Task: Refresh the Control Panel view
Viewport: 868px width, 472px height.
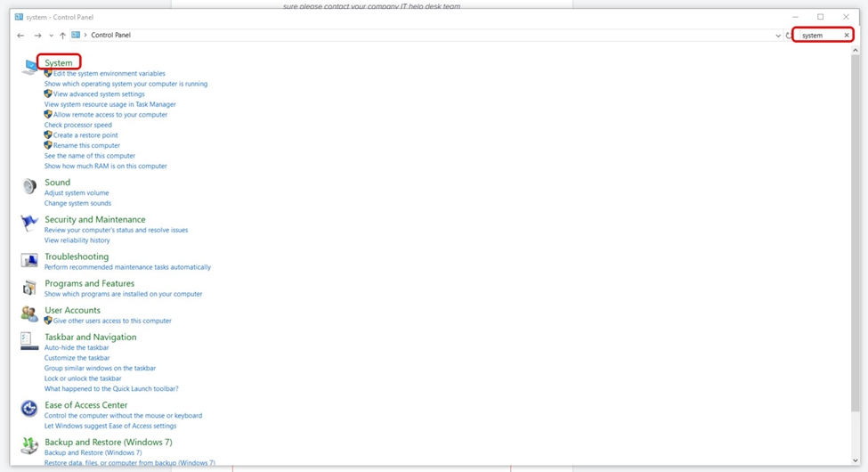Action: point(788,36)
